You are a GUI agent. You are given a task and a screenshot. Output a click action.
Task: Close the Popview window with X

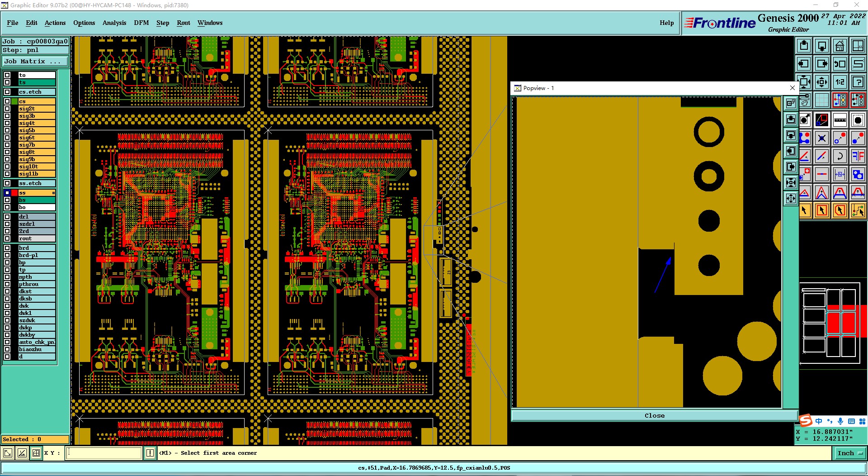[x=792, y=88]
